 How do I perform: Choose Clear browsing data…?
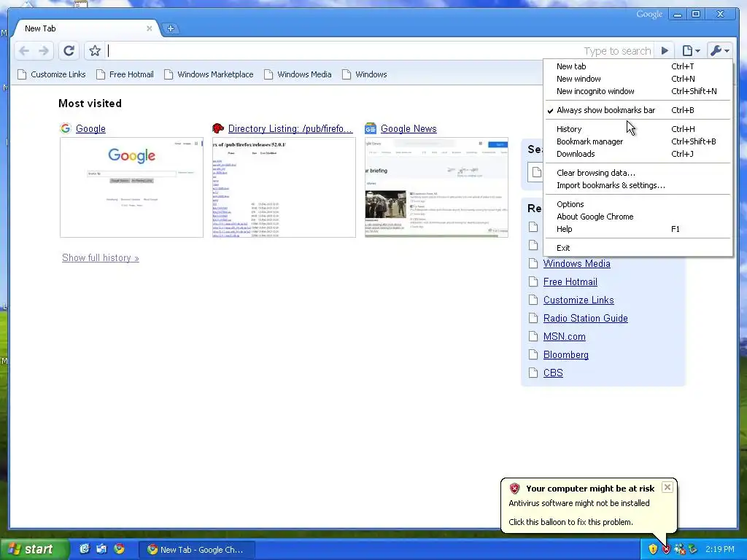pyautogui.click(x=638, y=173)
